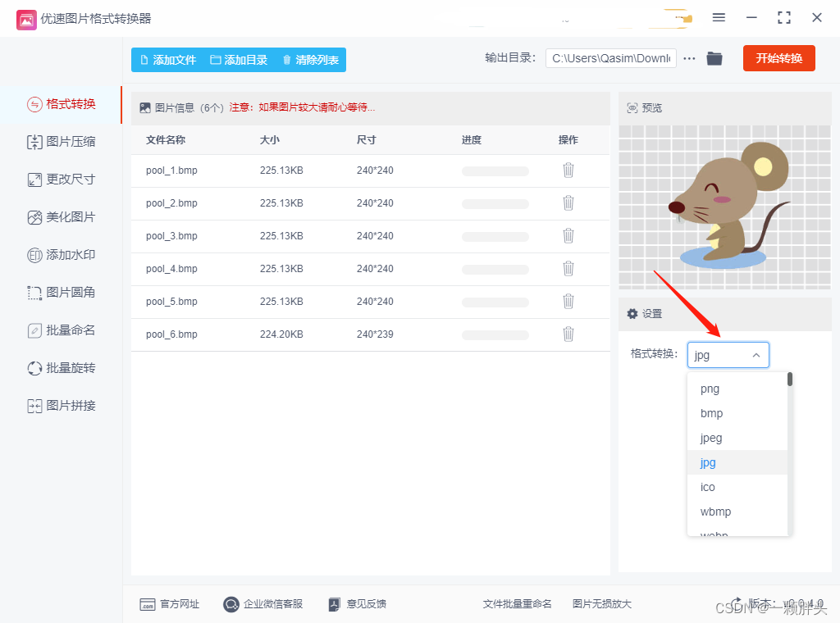Click trash icon for pool_3.bmp

[x=568, y=235]
